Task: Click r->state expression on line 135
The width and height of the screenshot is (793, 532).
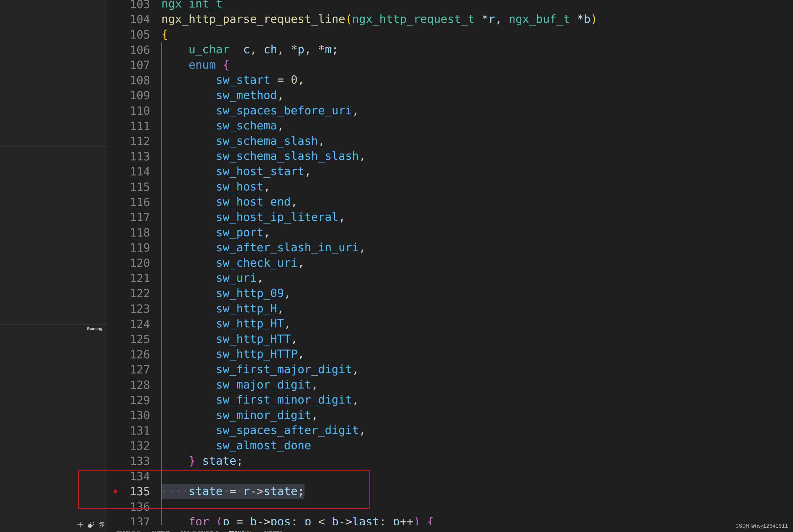Action: point(270,491)
